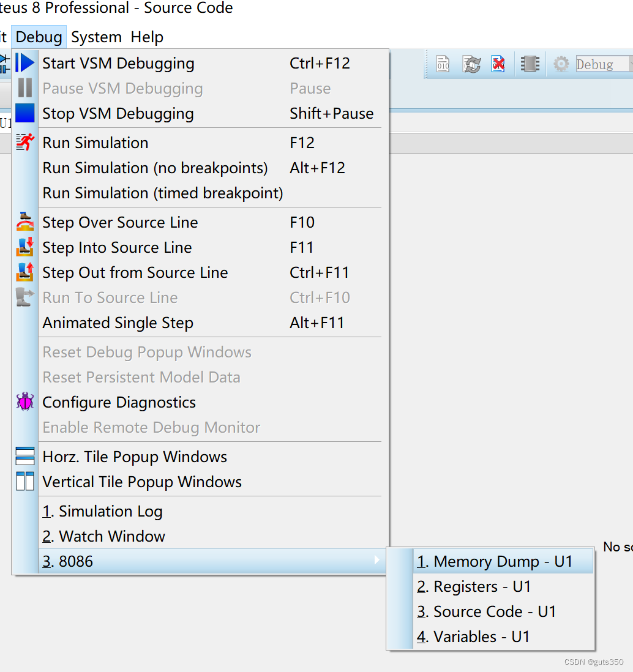The height and width of the screenshot is (672, 633).
Task: Click the Step Into Source Line icon
Action: click(x=25, y=247)
